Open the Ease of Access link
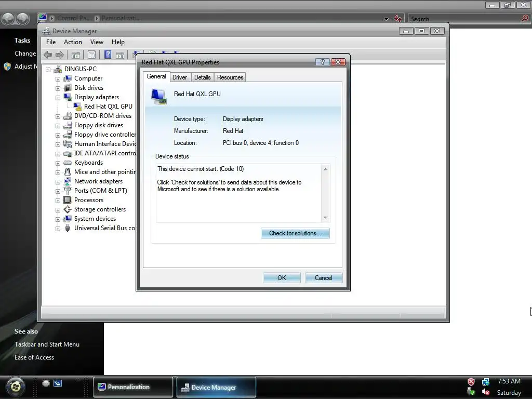This screenshot has height=399, width=532. [x=34, y=357]
